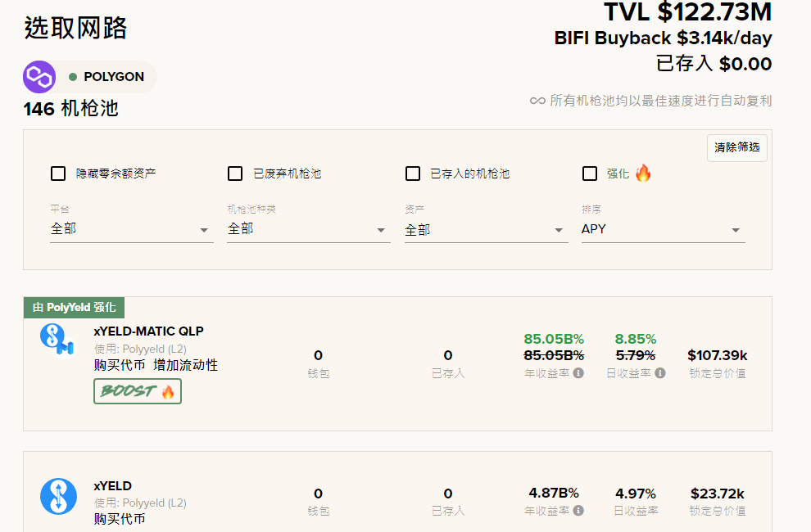Click green status dot beside POLYGON
Viewport: 811px width, 532px height.
click(x=73, y=77)
